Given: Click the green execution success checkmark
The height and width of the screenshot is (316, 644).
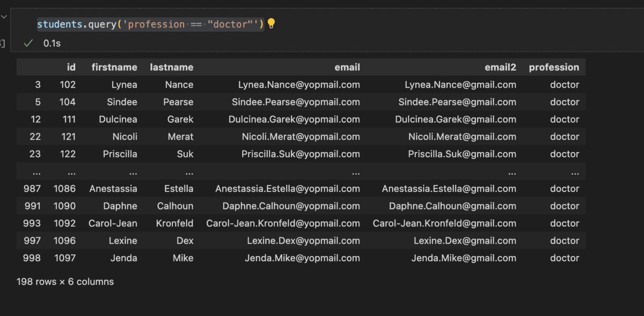Looking at the screenshot, I should [28, 43].
